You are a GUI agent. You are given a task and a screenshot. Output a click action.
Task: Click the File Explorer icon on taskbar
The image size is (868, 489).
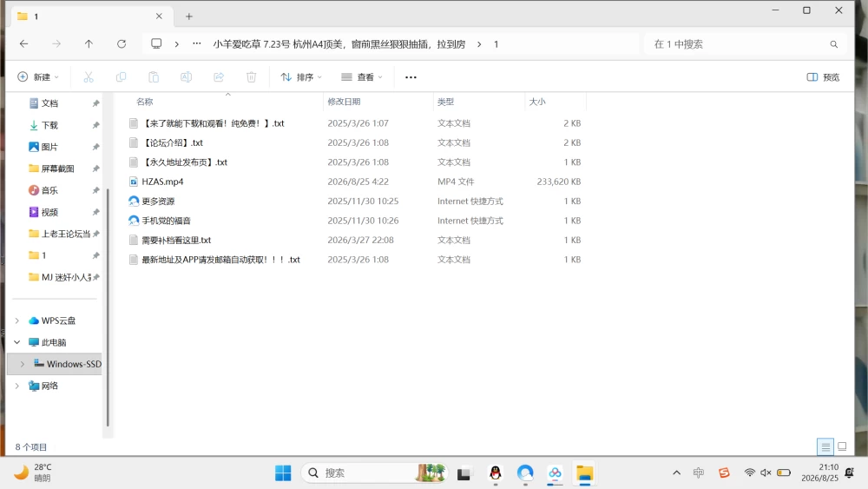coord(584,473)
